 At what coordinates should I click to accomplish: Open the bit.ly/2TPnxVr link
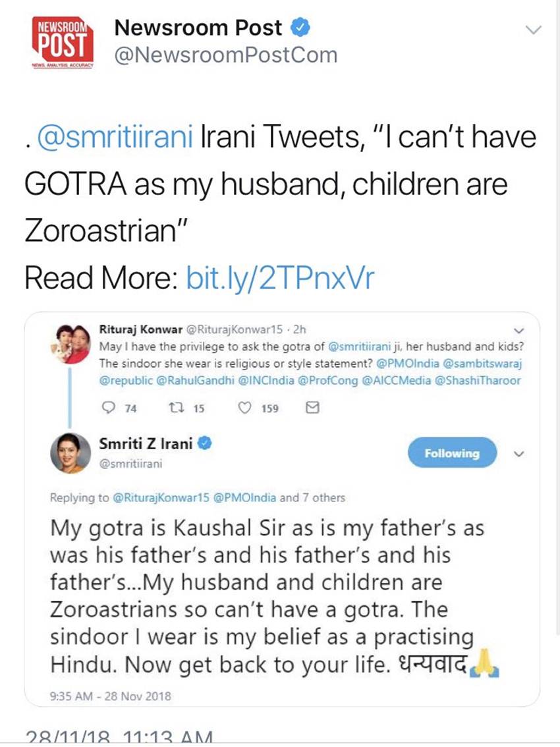281,278
